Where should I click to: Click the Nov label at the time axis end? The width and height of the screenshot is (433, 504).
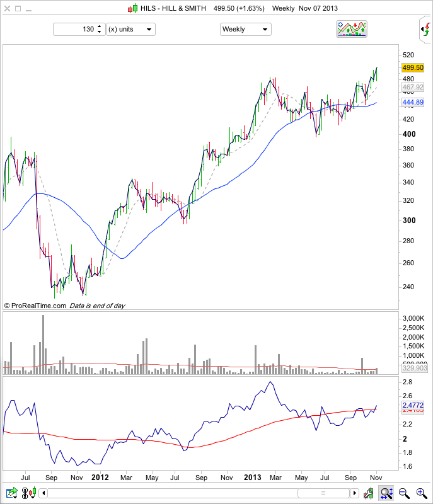tap(376, 478)
